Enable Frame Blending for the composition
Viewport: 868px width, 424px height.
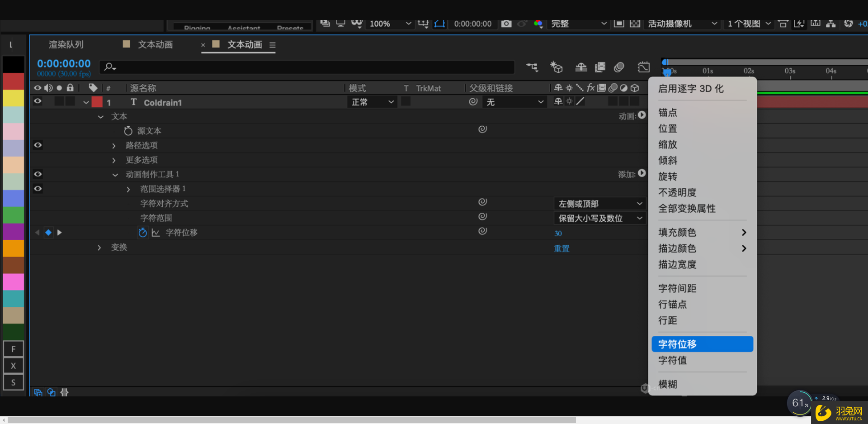tap(600, 67)
